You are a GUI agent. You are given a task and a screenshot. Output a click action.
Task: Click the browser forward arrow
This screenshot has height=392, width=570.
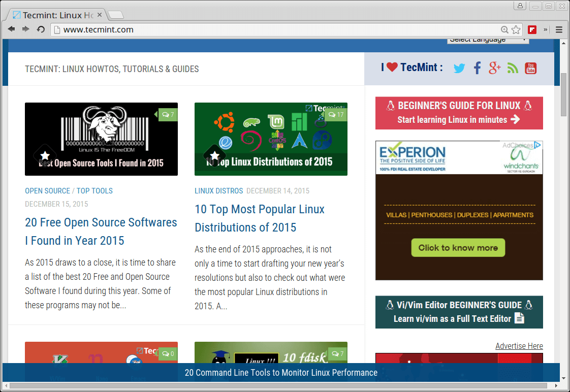coord(25,29)
